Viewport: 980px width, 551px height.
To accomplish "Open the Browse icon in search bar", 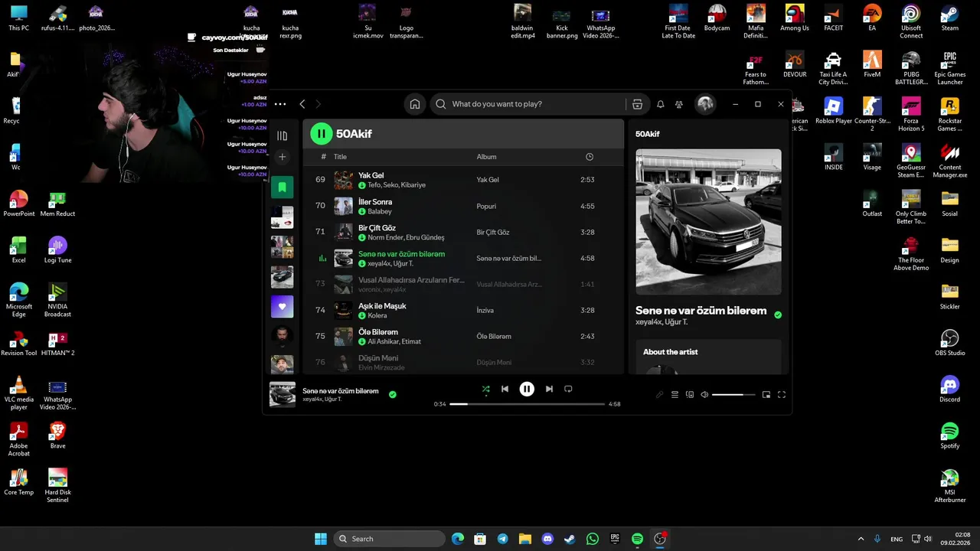I will click(x=637, y=104).
